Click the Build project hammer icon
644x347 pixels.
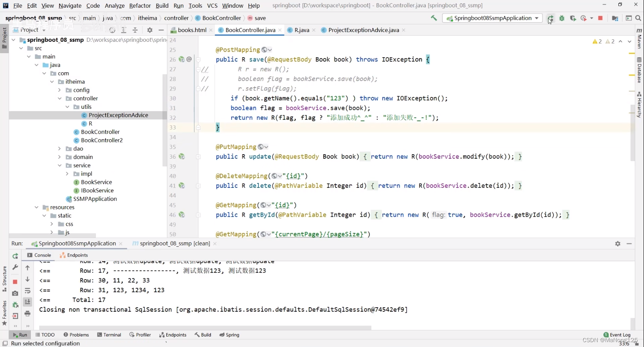coord(434,18)
